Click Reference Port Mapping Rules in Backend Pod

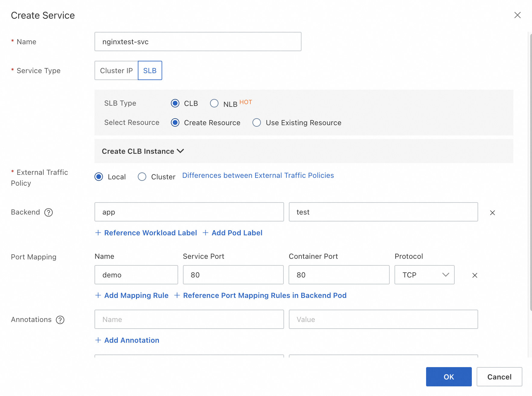coord(265,295)
